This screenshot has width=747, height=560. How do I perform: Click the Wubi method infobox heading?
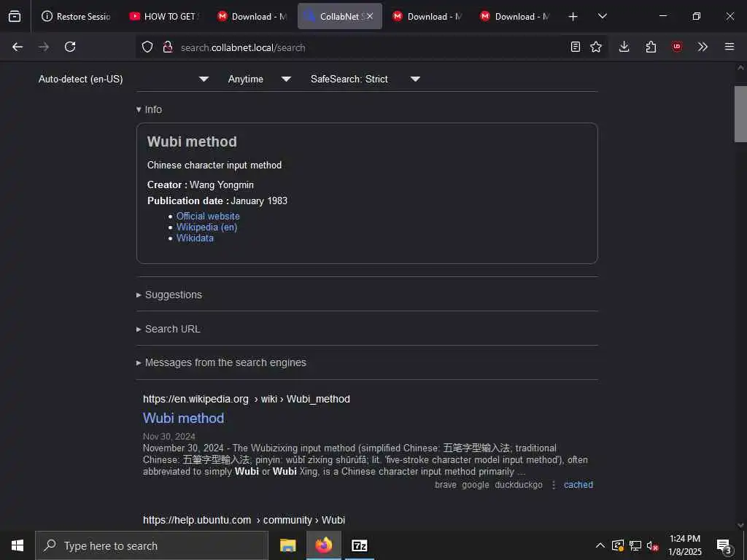[x=192, y=141]
